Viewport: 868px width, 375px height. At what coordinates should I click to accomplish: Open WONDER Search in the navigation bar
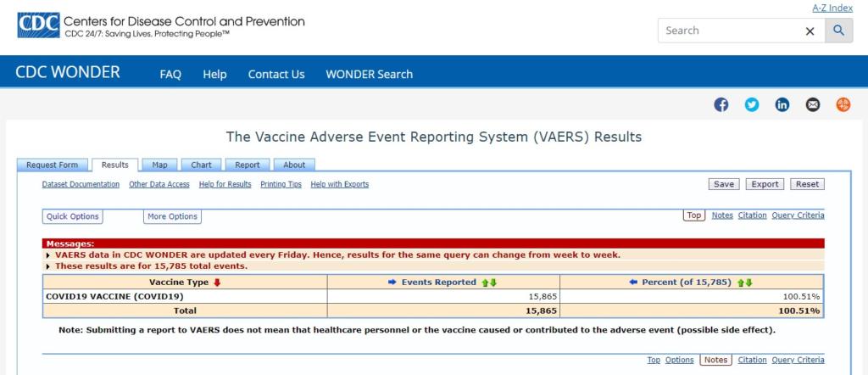pos(369,74)
